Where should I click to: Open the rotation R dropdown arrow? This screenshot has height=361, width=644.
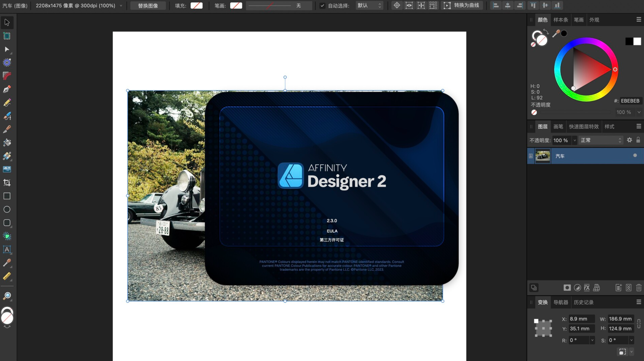pos(592,340)
